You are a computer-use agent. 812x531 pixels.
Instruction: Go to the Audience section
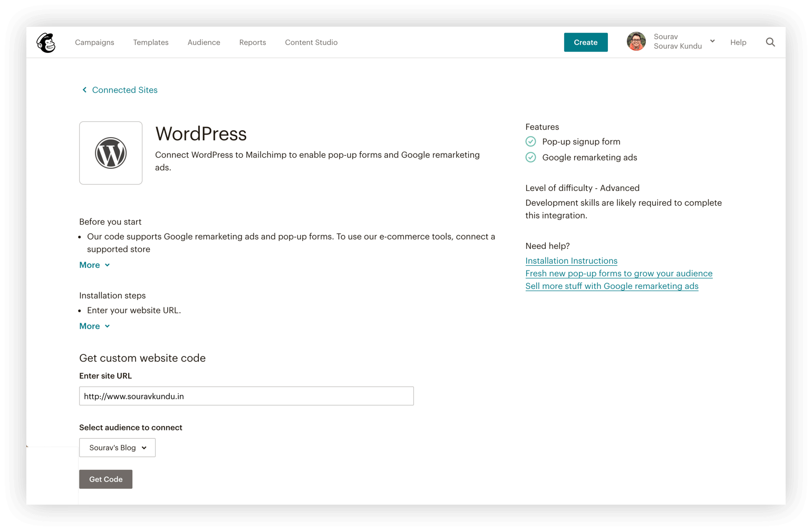204,42
